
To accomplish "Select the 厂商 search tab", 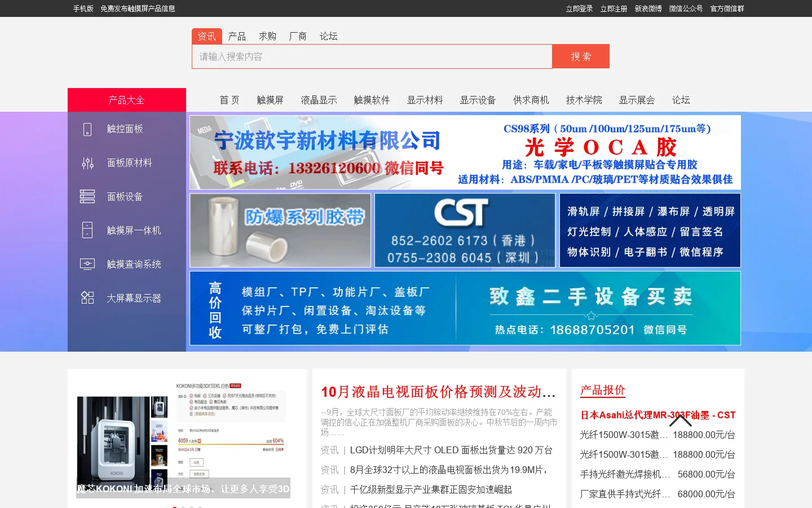I will pyautogui.click(x=298, y=36).
